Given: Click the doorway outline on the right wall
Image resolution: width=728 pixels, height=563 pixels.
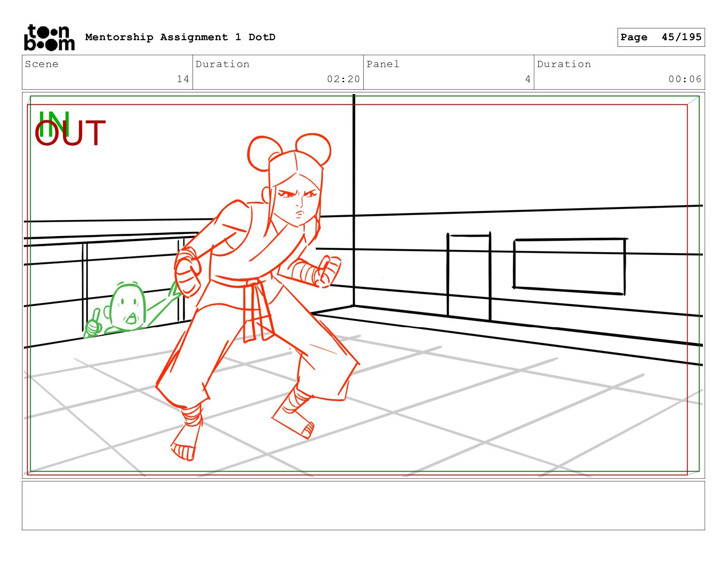Looking at the screenshot, I should click(x=469, y=276).
